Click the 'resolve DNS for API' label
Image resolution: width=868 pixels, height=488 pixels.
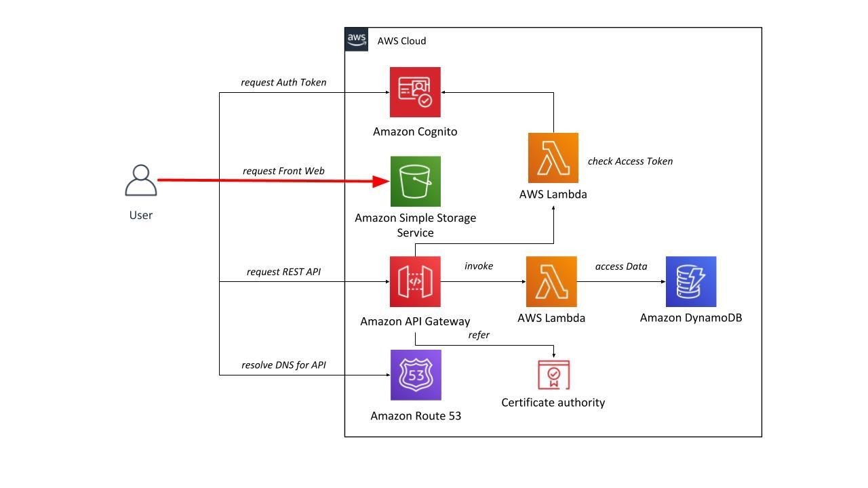pyautogui.click(x=283, y=365)
